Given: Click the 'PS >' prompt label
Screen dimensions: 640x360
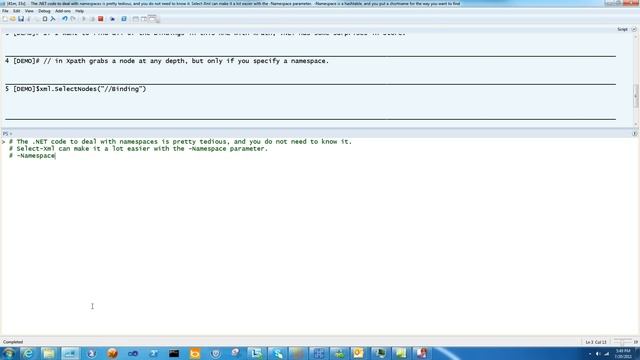Looking at the screenshot, I should tap(7, 133).
